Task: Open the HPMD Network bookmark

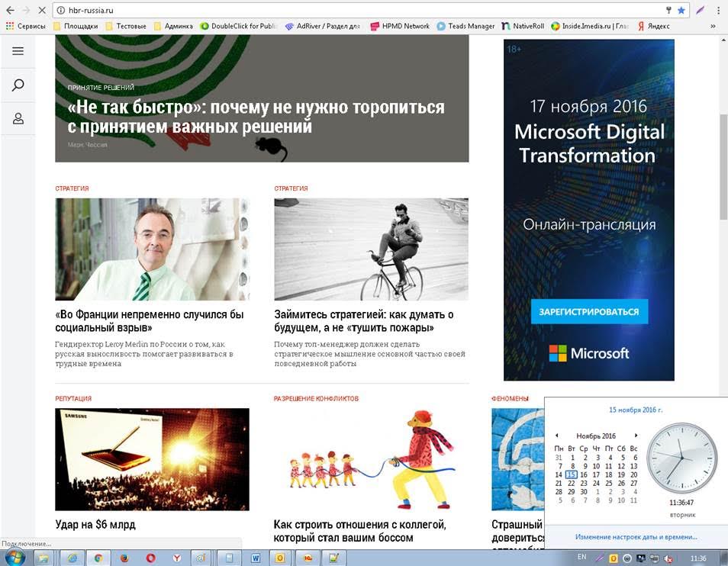Action: [400, 27]
